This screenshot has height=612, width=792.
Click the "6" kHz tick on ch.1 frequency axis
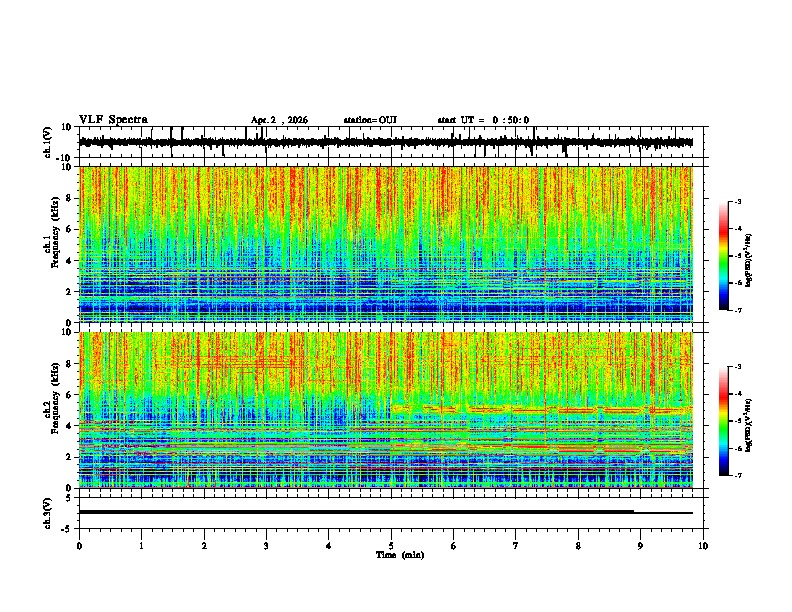pos(69,230)
